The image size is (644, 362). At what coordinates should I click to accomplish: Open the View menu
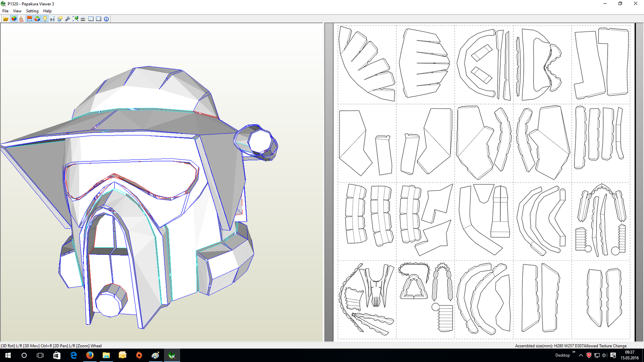coord(17,11)
